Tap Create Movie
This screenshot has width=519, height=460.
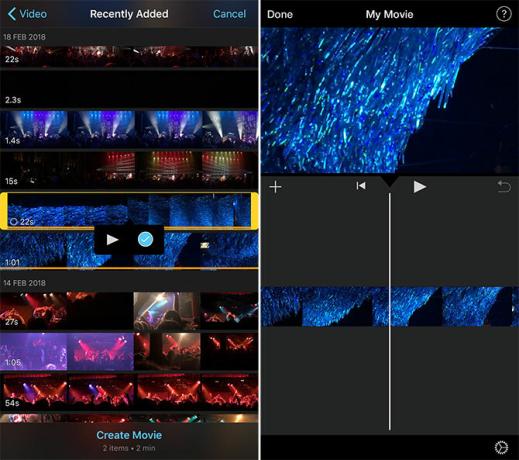[x=129, y=435]
